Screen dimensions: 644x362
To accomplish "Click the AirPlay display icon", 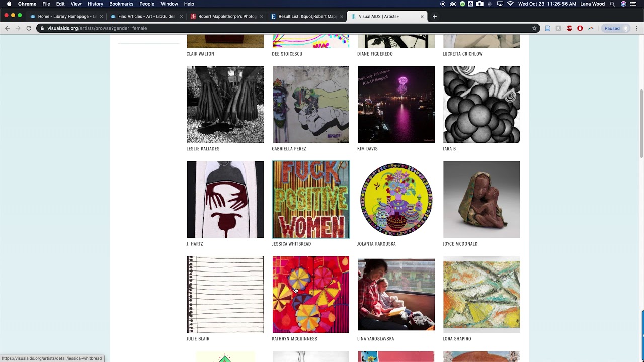I will 500,4.
